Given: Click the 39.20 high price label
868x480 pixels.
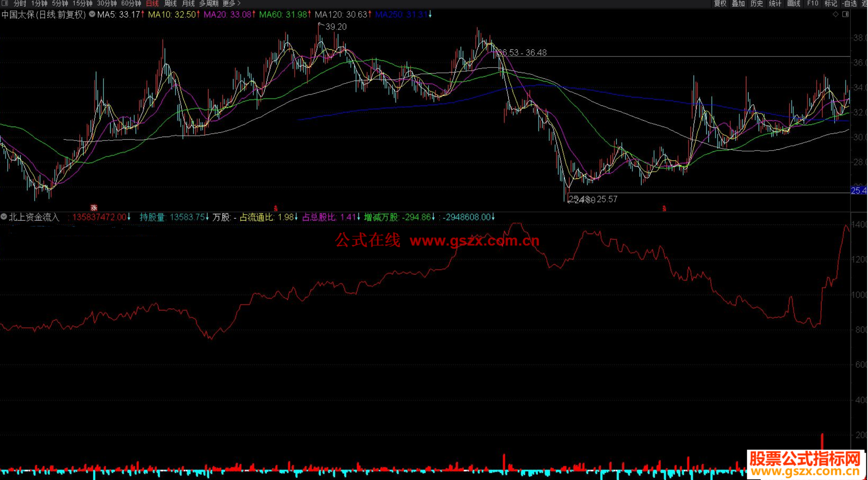Looking at the screenshot, I should [336, 27].
